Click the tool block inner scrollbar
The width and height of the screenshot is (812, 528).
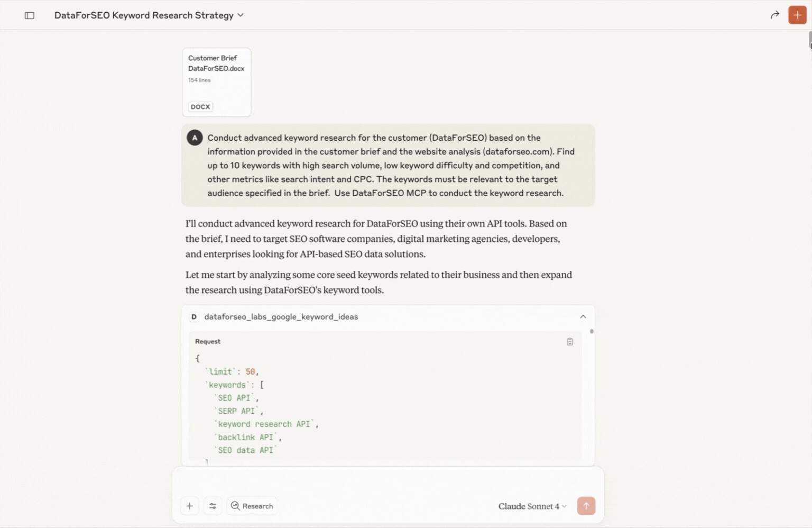click(x=592, y=332)
